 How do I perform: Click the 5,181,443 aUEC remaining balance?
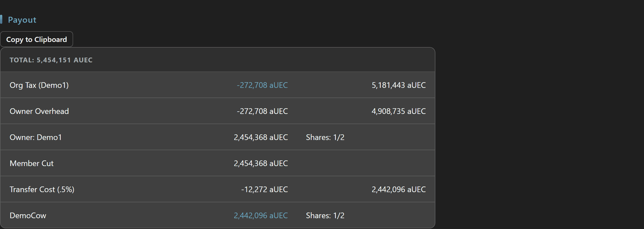[x=398, y=85]
